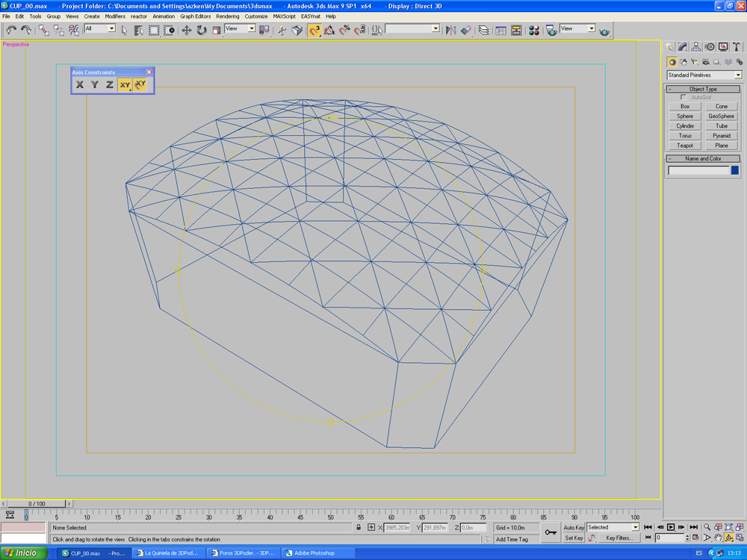Image resolution: width=747 pixels, height=560 pixels.
Task: Open the Rendering menu
Action: pyautogui.click(x=228, y=16)
